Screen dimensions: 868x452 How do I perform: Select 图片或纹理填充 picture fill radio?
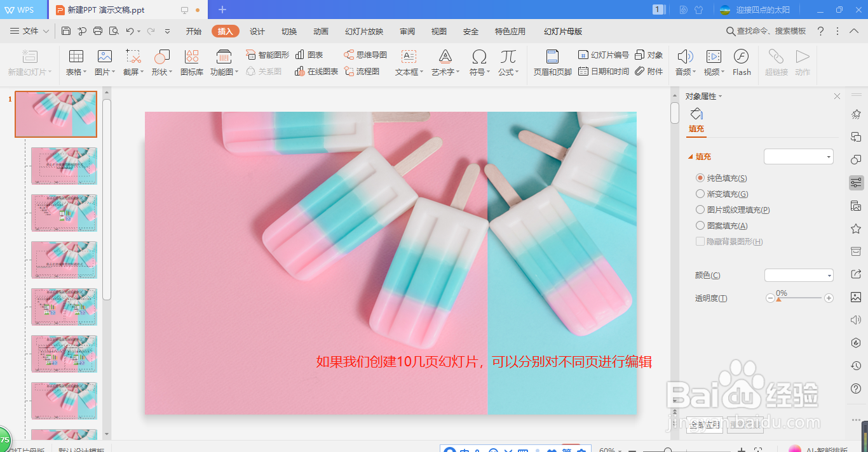pos(700,209)
